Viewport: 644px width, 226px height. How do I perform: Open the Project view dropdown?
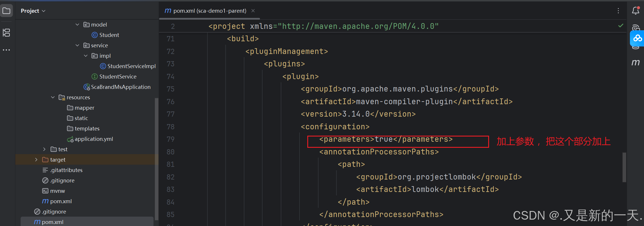tap(33, 11)
